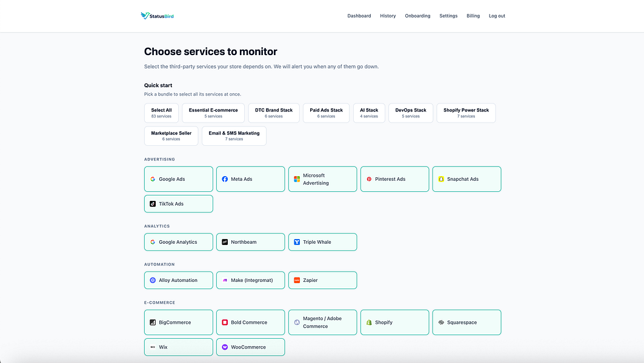644x363 pixels.
Task: Go to History in the navigation
Action: pyautogui.click(x=388, y=16)
